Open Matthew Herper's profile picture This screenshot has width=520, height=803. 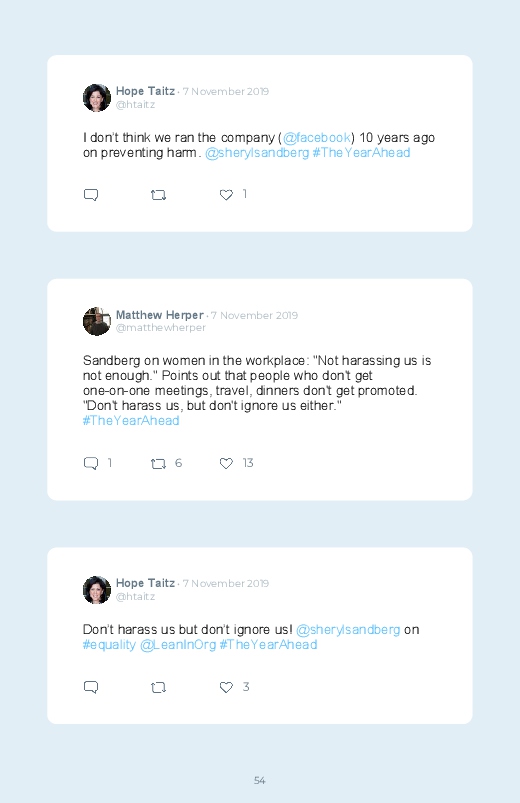[97, 322]
